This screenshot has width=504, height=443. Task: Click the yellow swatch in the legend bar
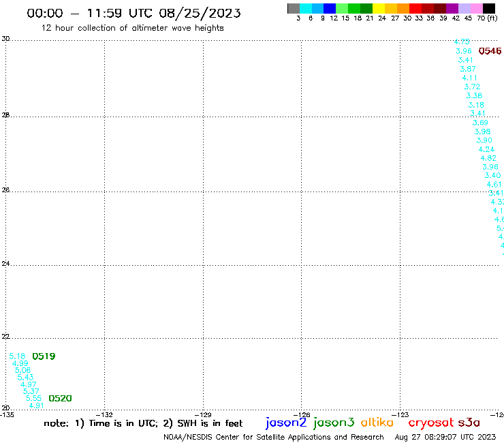[379, 8]
